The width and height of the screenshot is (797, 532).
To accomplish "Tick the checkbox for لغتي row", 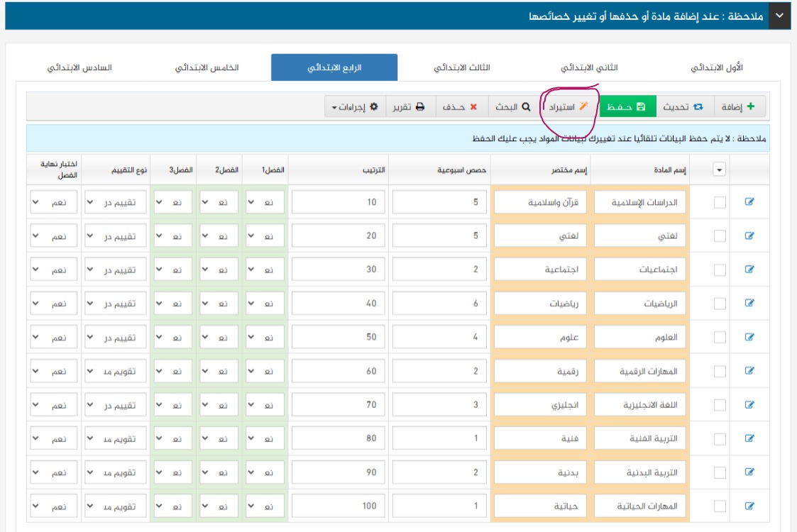I will pos(720,235).
